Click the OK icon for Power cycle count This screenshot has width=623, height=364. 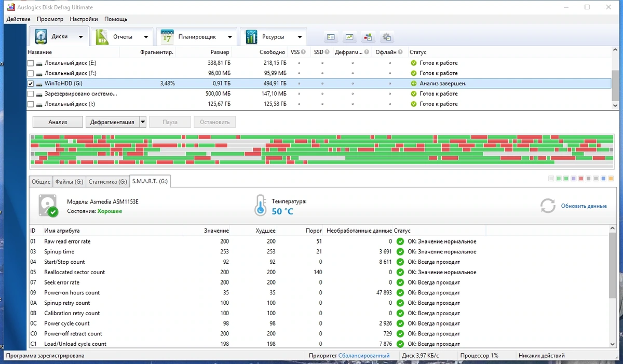tap(400, 323)
